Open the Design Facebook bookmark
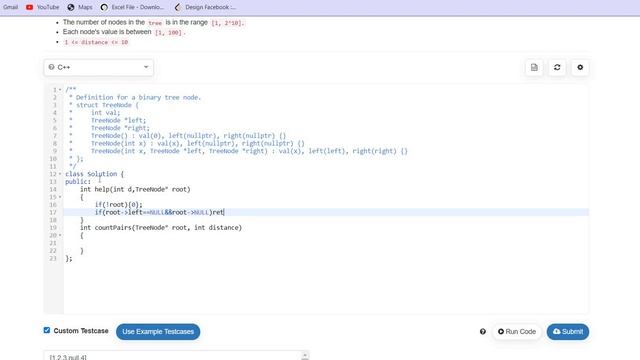640x360 pixels. click(x=205, y=7)
